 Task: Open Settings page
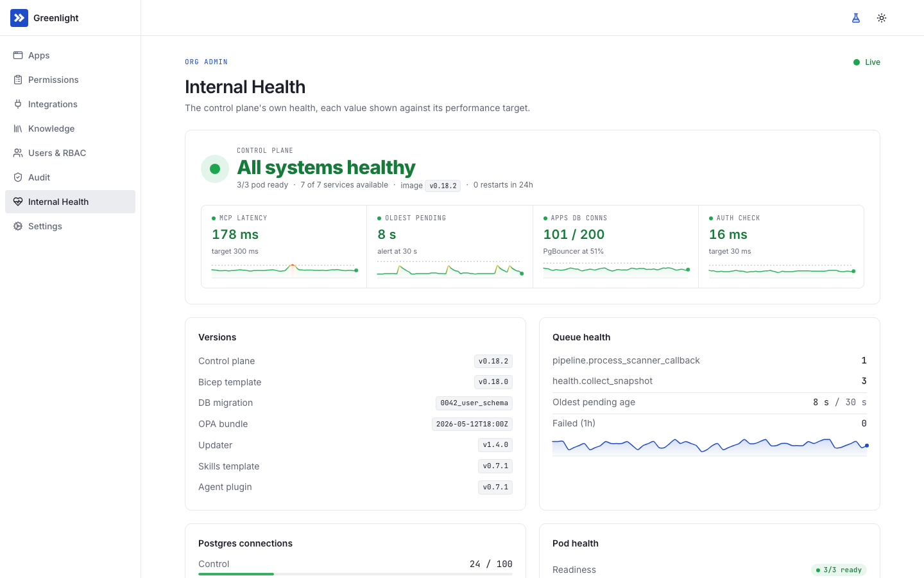tap(70, 226)
